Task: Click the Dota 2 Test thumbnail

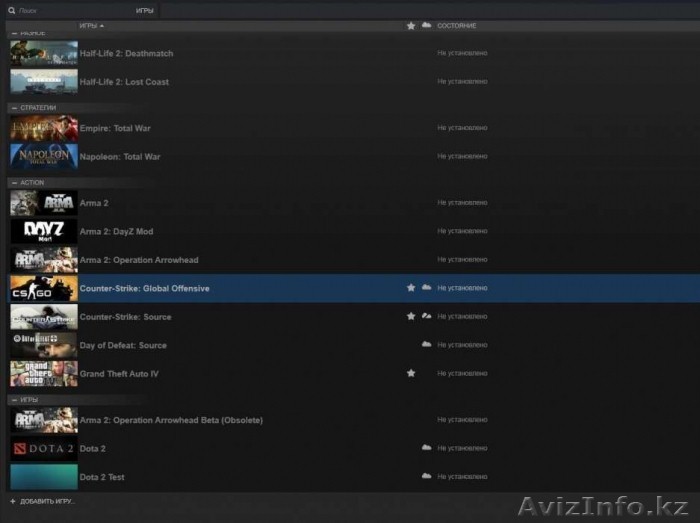Action: (x=44, y=477)
